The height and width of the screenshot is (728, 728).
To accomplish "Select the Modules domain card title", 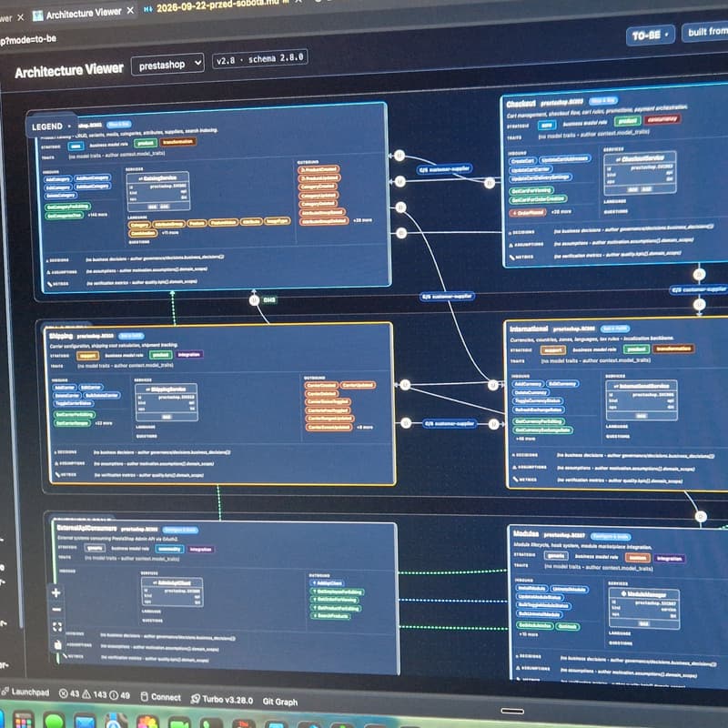I will (x=526, y=533).
